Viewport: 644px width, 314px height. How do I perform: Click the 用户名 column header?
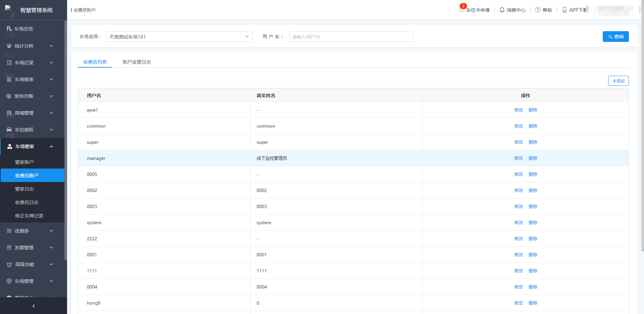[x=164, y=96]
